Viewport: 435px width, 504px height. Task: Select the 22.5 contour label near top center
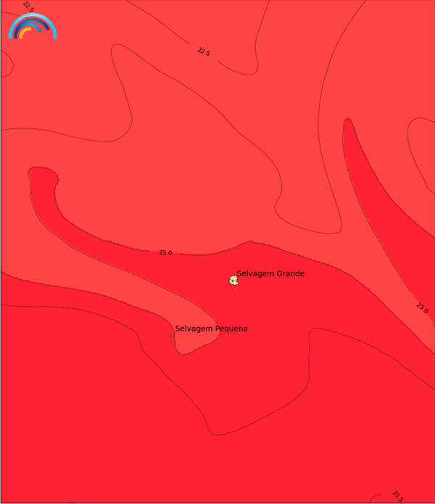click(x=204, y=51)
